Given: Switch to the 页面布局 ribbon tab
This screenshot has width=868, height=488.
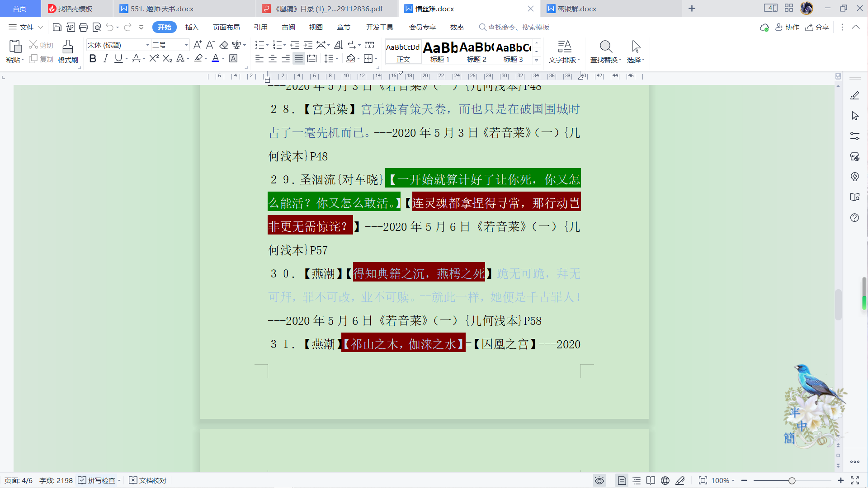Looking at the screenshot, I should [226, 27].
